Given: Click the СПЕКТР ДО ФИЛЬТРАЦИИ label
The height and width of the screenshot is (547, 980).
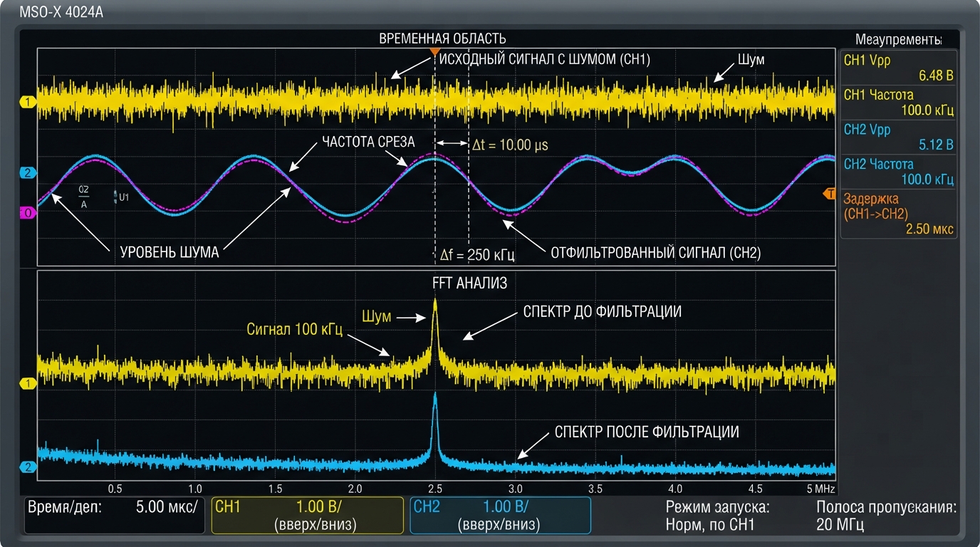Looking at the screenshot, I should pyautogui.click(x=603, y=311).
